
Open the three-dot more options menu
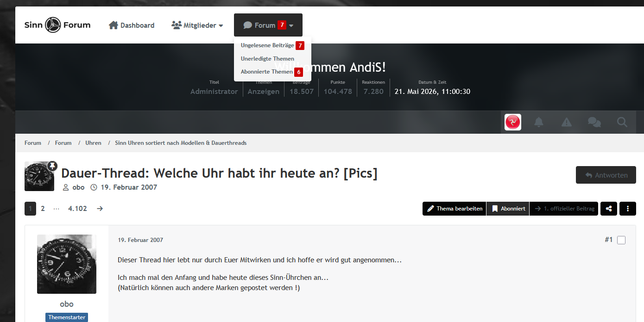pos(628,209)
